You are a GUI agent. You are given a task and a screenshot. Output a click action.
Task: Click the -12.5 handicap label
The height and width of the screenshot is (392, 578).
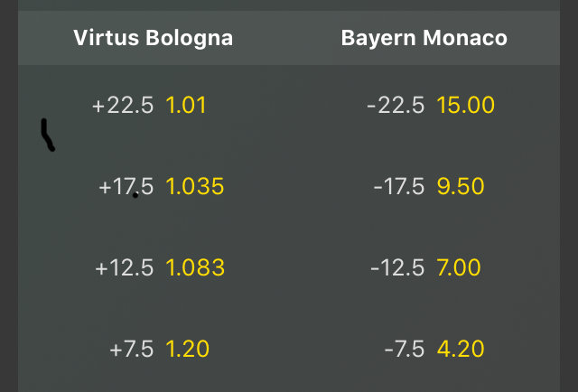pyautogui.click(x=397, y=267)
